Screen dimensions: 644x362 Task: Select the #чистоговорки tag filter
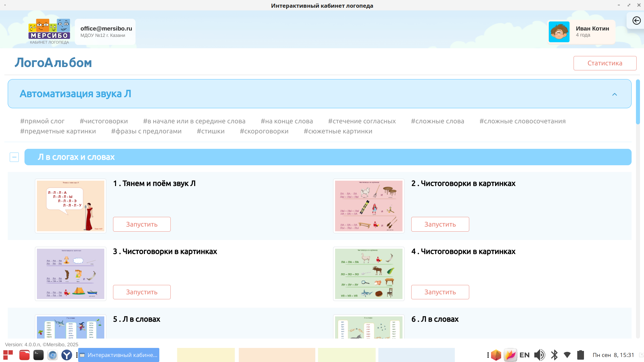click(104, 121)
